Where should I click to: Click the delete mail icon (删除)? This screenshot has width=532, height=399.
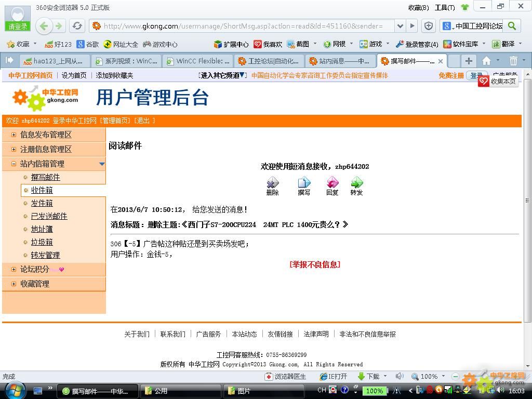272,185
